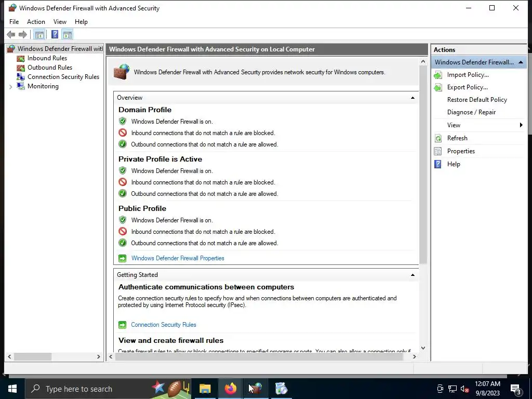
Task: Click the Public Profile outbound allowed check icon
Action: click(123, 243)
